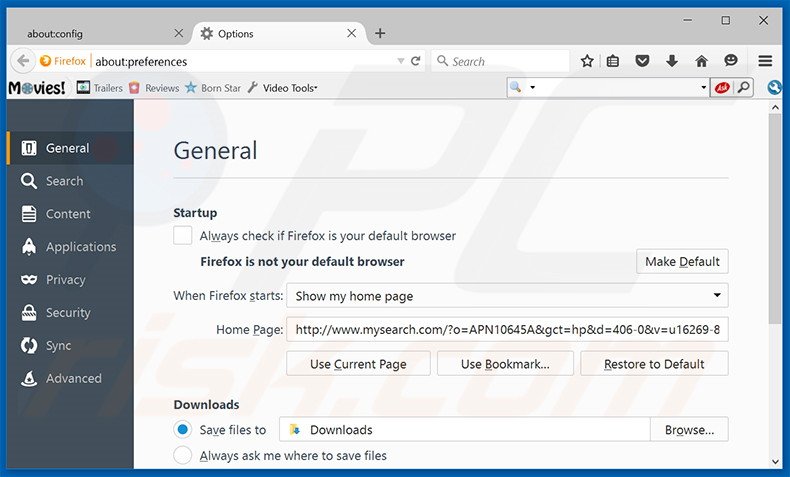Select General in the preferences sidebar
790x477 pixels.
click(x=71, y=148)
